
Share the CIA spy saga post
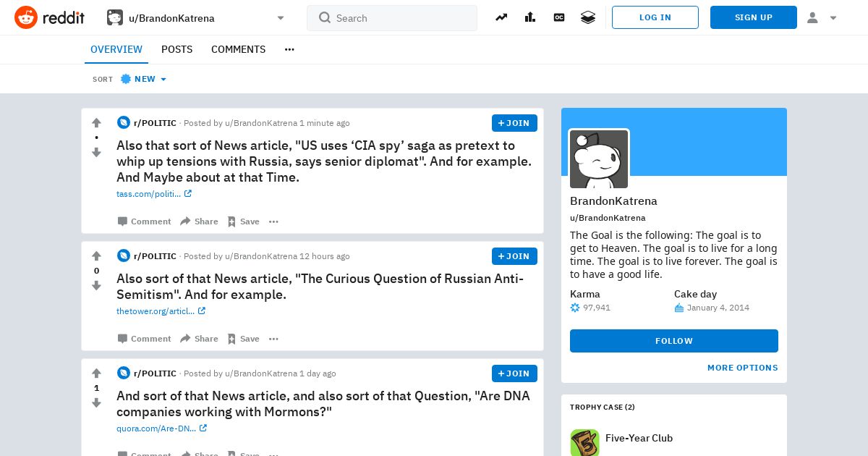coord(199,221)
